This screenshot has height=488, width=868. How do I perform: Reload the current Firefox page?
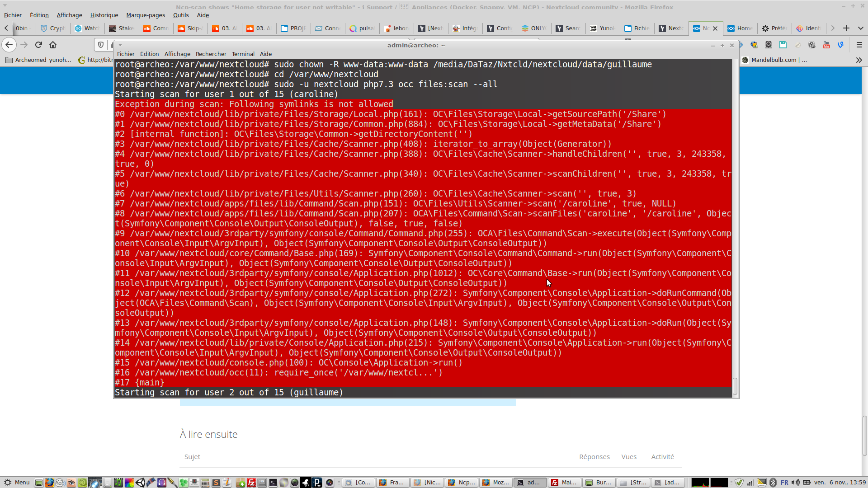[x=38, y=45]
